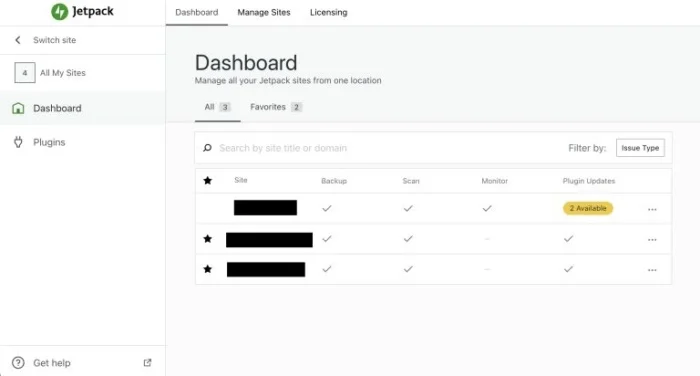Click the second site's redacted name

[x=269, y=240]
